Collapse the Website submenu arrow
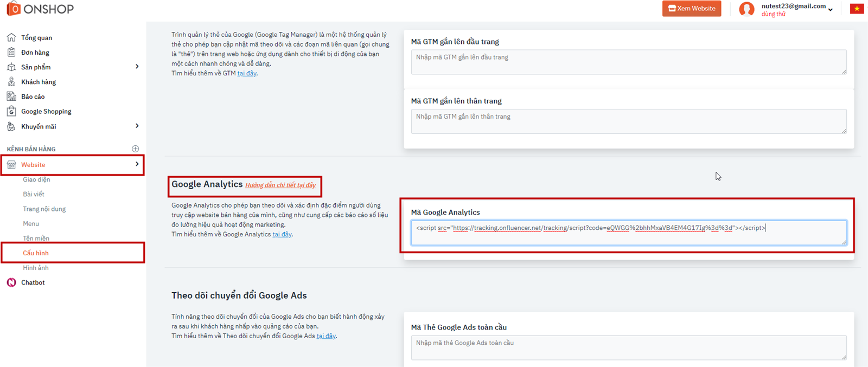868x367 pixels. pos(137,164)
